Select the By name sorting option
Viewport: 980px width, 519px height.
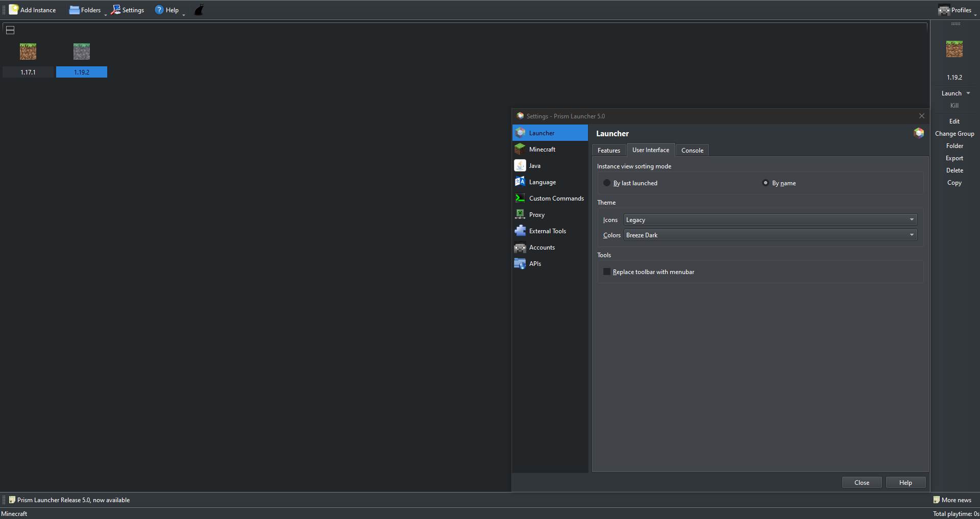tap(779, 183)
